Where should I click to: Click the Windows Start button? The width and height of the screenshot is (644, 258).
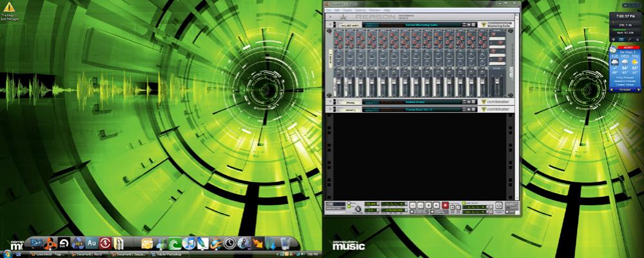point(8,254)
